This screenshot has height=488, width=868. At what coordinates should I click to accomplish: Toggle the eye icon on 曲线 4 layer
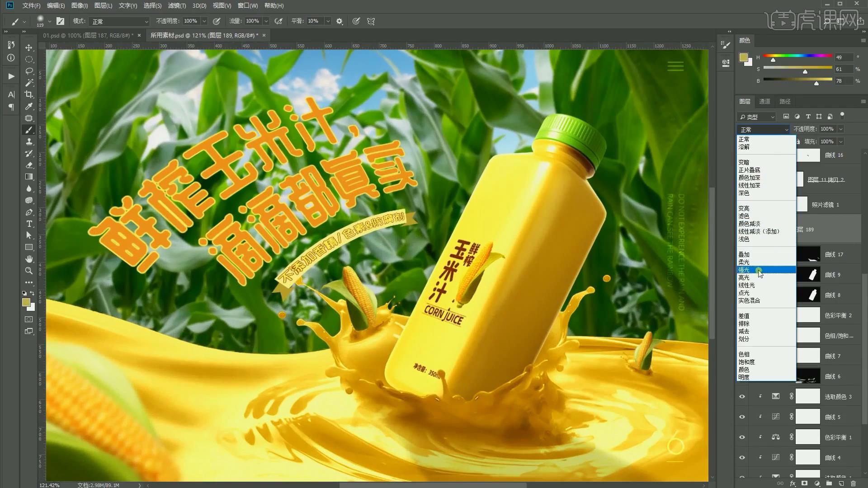(741, 457)
